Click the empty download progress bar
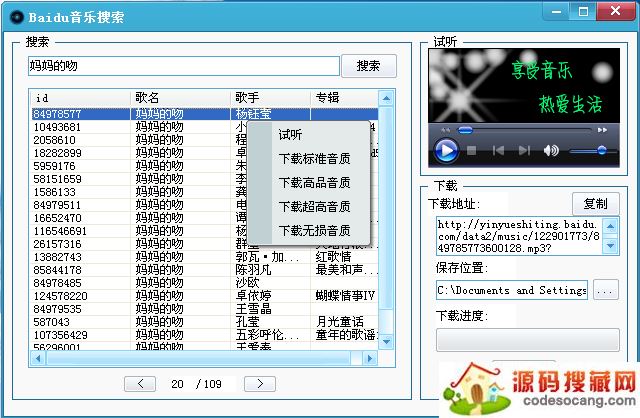The width and height of the screenshot is (640, 418). pyautogui.click(x=528, y=340)
